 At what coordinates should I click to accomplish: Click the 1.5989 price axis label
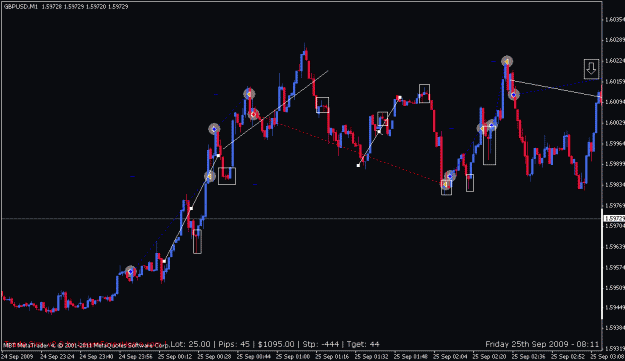(x=615, y=164)
